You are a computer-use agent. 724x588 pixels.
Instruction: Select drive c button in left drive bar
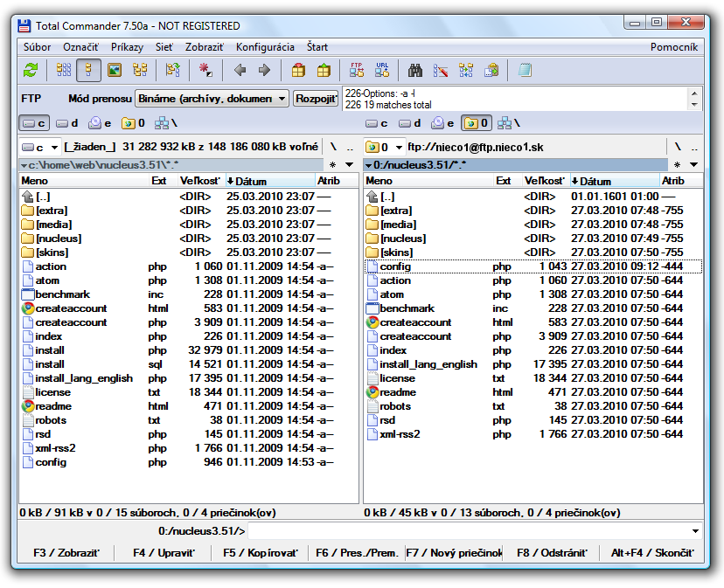coord(34,123)
